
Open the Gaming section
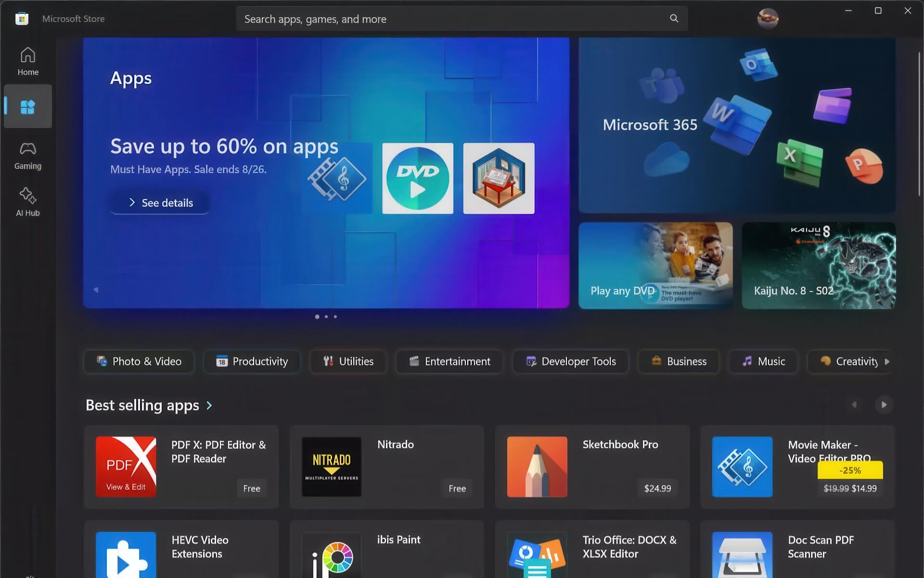[28, 156]
